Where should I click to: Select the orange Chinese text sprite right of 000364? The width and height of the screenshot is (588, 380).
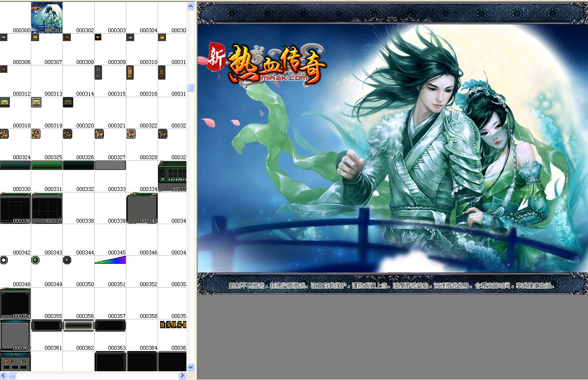tap(173, 324)
